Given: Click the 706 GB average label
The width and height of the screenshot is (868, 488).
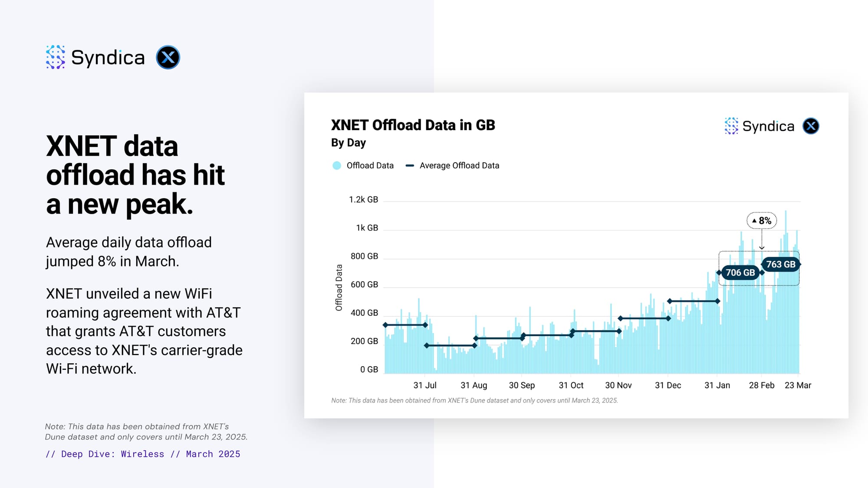Looking at the screenshot, I should (740, 272).
